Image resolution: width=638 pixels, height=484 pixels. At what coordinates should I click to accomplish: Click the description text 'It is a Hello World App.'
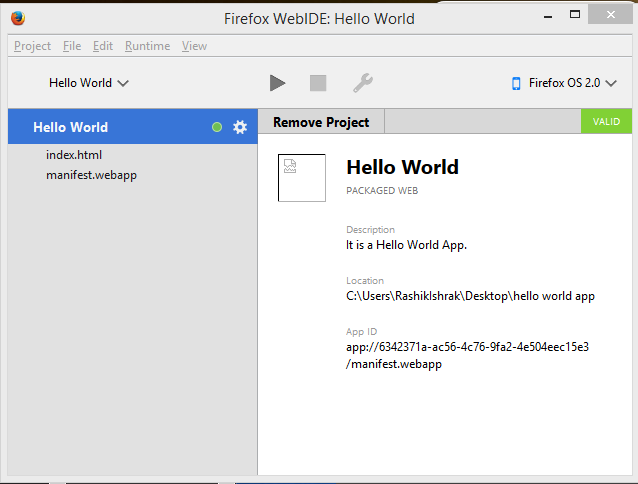pyautogui.click(x=406, y=245)
